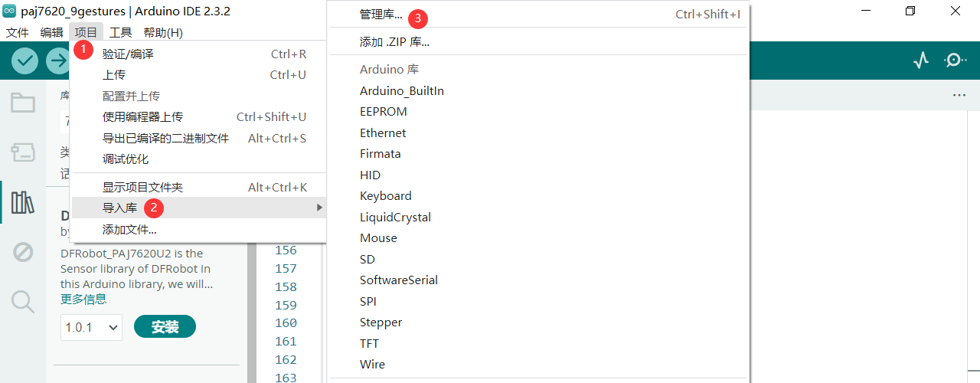Include the SD library
This screenshot has width=980, height=383.
pos(538,259)
